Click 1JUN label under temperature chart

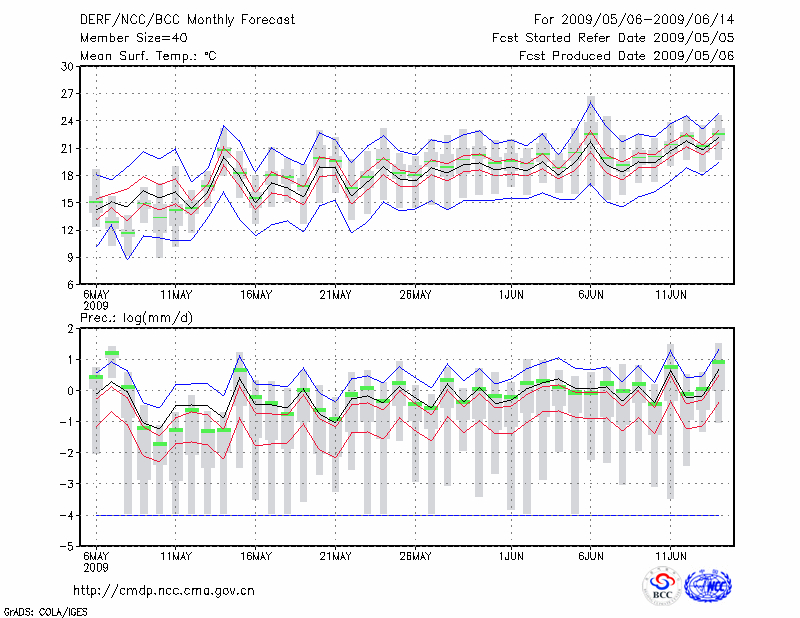tap(511, 294)
